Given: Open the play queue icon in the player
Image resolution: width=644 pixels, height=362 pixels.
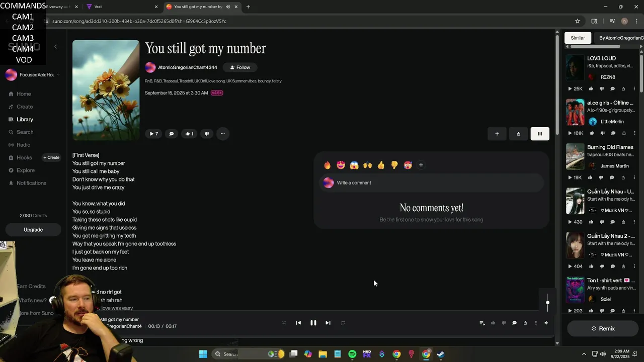Looking at the screenshot, I should click(482, 323).
